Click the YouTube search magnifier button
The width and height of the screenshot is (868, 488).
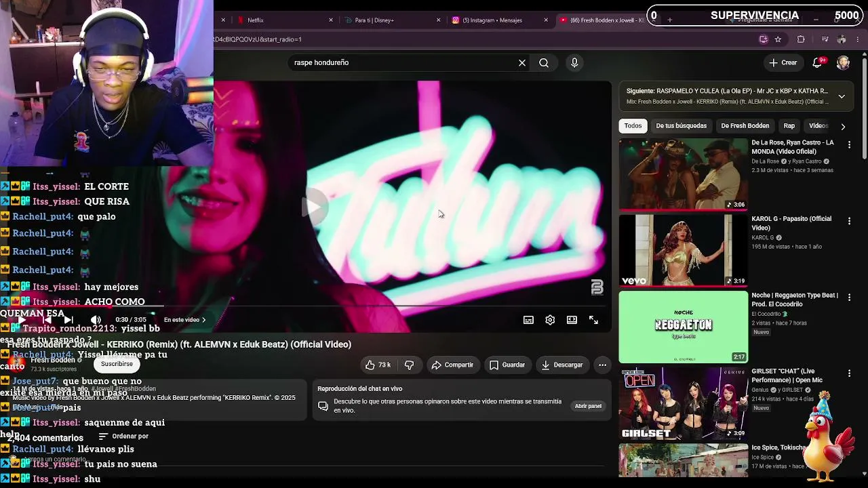pos(544,62)
